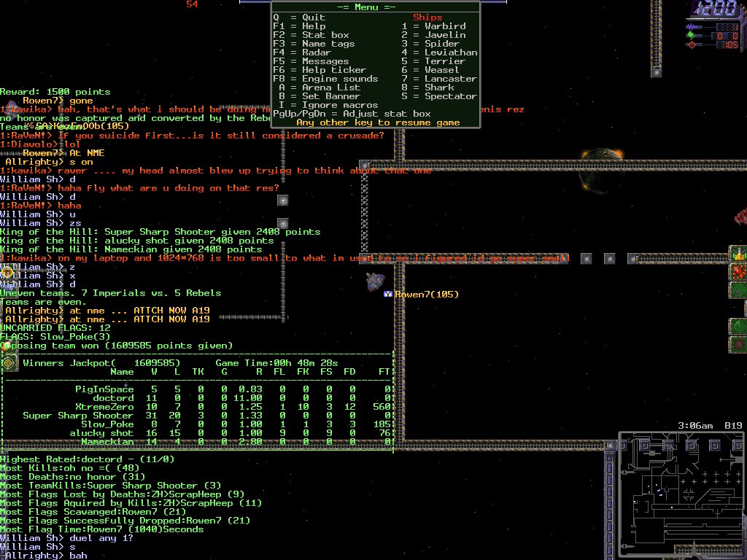Click the gold orb icon on left edge
This screenshot has height=560, width=747.
(7, 273)
